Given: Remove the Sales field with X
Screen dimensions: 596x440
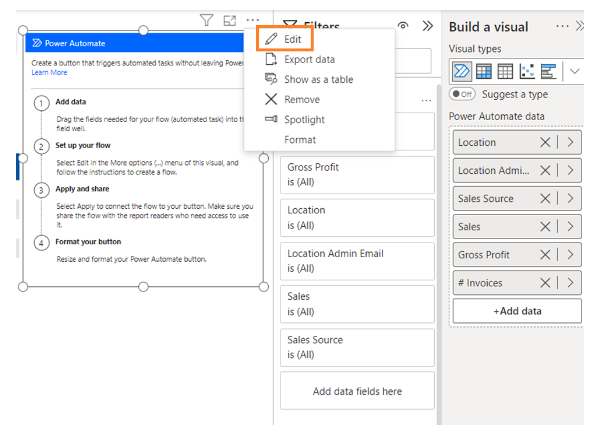Looking at the screenshot, I should pos(545,227).
